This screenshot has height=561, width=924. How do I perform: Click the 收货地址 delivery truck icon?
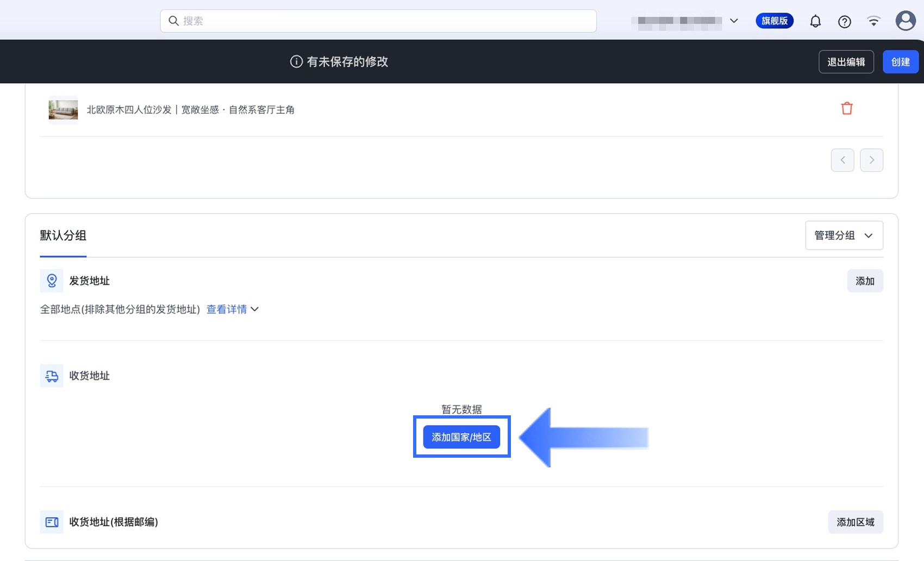(52, 376)
